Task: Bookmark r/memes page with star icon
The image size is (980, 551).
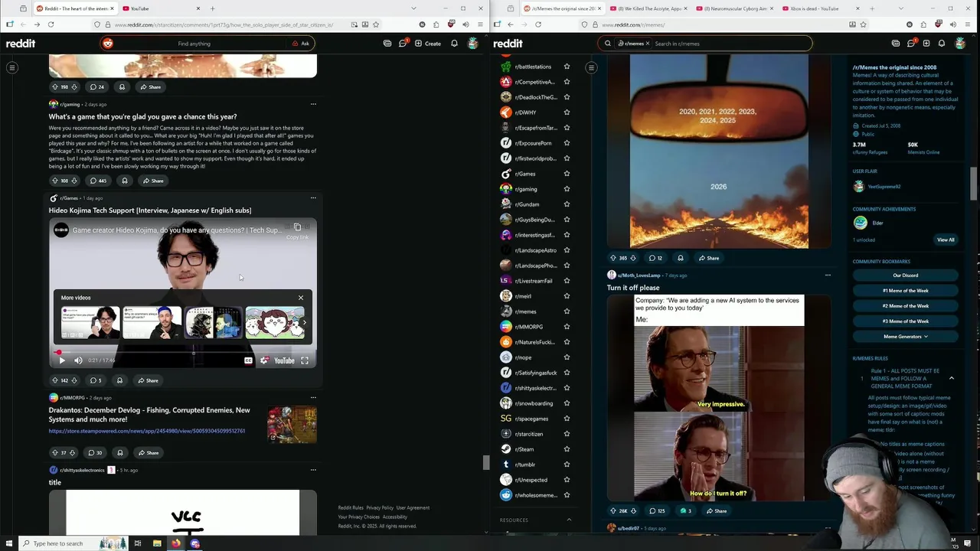Action: (863, 24)
